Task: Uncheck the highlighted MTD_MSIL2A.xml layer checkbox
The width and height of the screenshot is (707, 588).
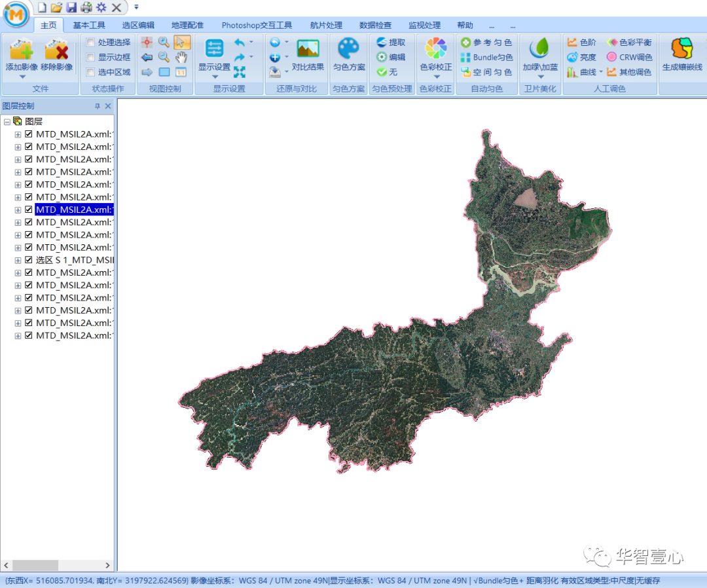Action: (28, 210)
